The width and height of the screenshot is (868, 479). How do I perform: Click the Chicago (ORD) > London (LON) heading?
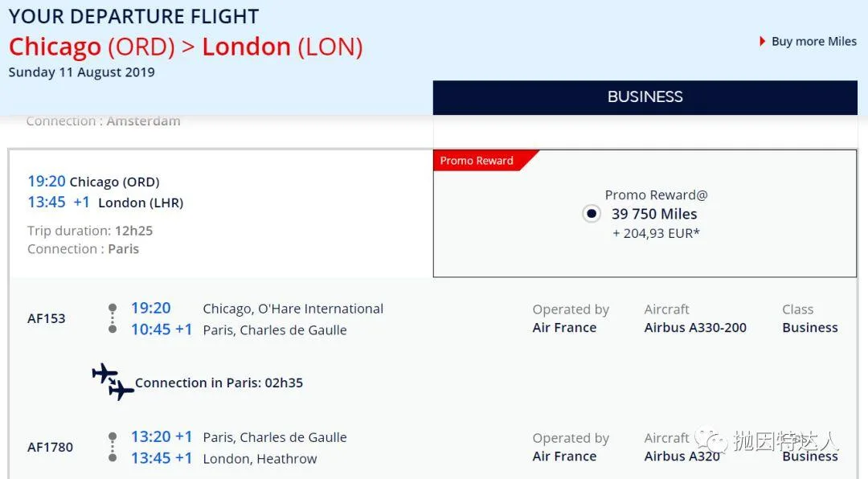click(x=186, y=47)
